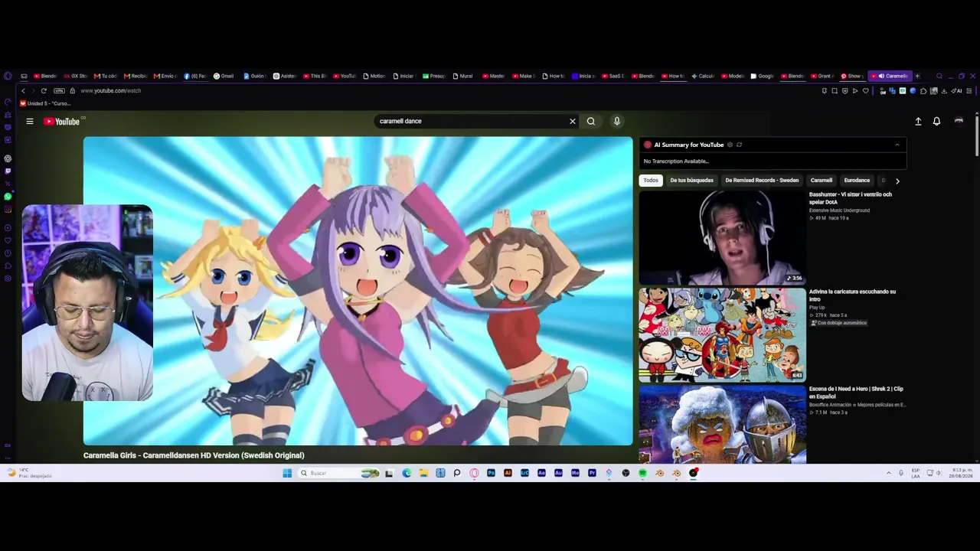This screenshot has width=980, height=551.
Task: Open the browser AI button
Action: pyautogui.click(x=958, y=91)
